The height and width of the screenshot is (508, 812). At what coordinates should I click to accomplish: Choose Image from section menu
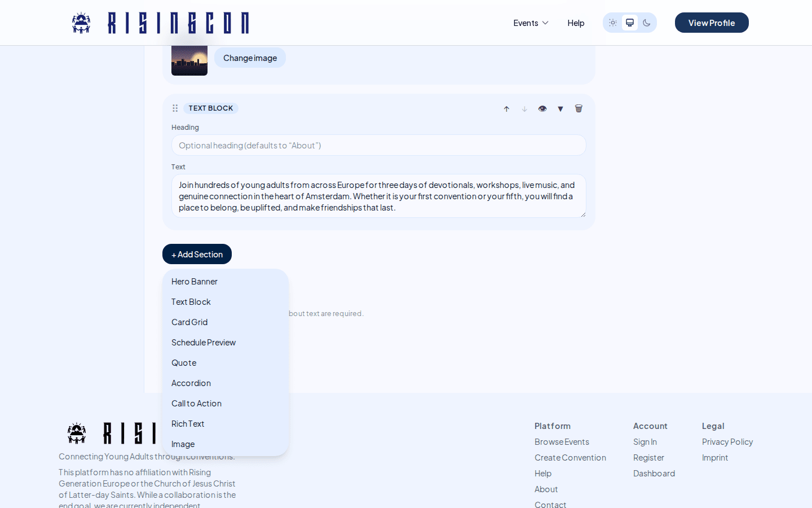click(x=226, y=444)
